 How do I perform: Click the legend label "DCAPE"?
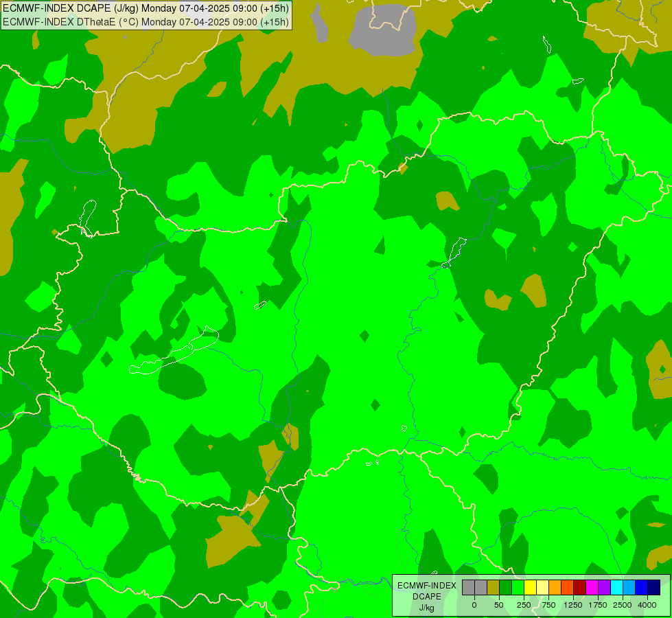coord(427,597)
